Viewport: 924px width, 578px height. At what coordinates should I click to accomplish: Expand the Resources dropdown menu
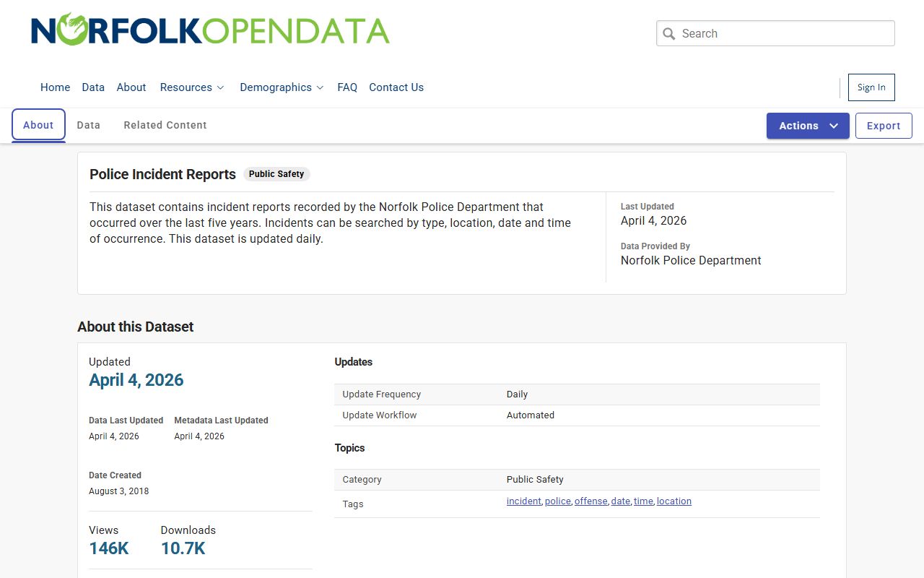pos(192,87)
